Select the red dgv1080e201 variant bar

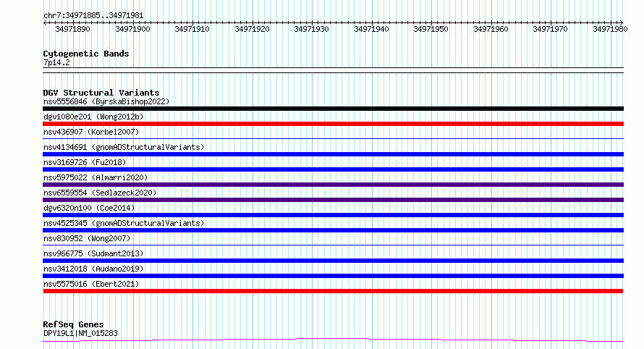coord(333,124)
